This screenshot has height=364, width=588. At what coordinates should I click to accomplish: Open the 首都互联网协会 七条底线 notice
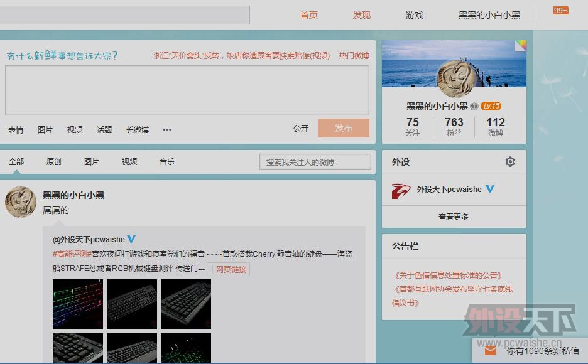pos(452,296)
